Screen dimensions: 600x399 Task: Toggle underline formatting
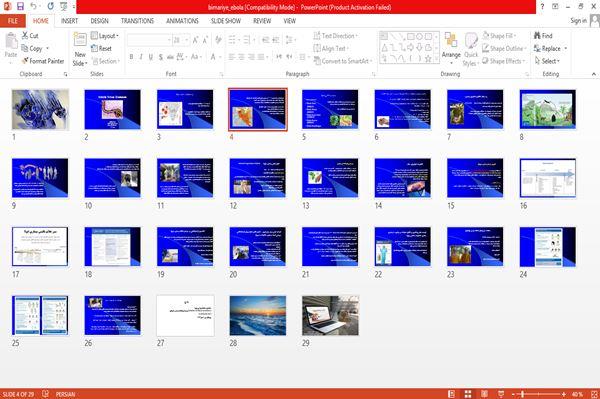pos(150,57)
